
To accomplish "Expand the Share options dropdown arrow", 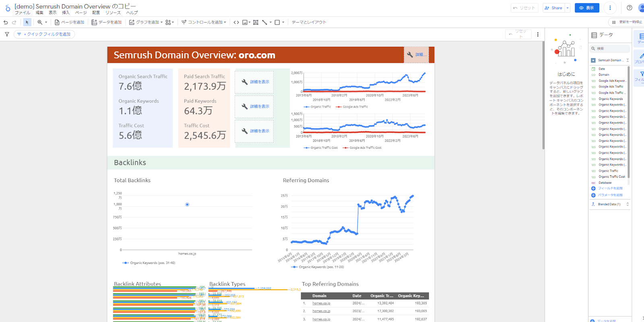I will (x=568, y=8).
